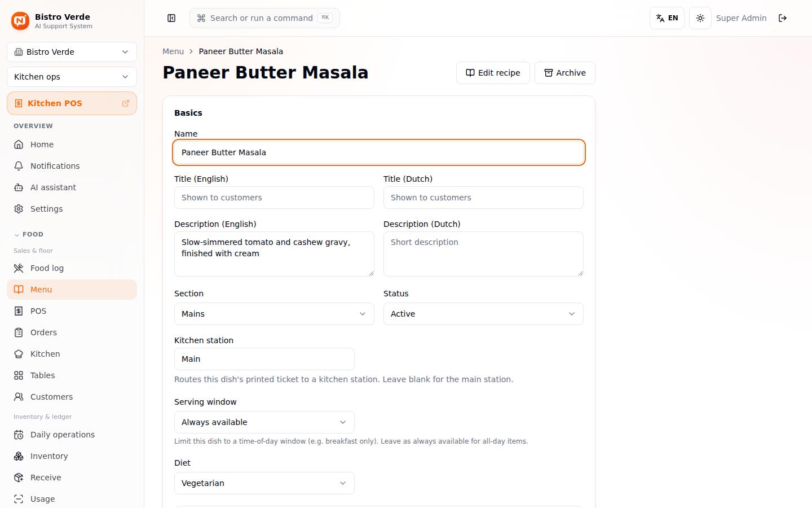Open the Kitchen ops dropdown
Viewport: 812px width, 508px height.
click(72, 77)
